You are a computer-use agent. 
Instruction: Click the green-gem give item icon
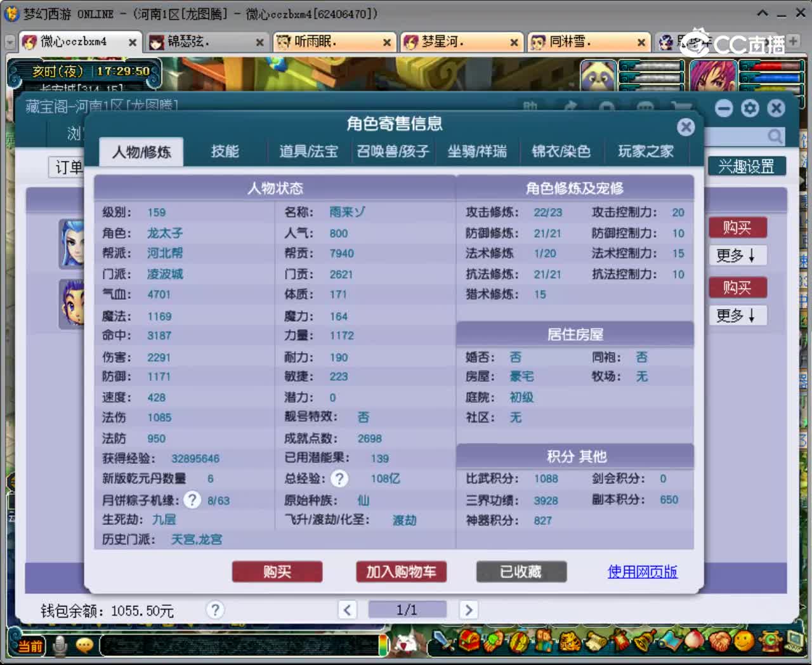tap(493, 642)
